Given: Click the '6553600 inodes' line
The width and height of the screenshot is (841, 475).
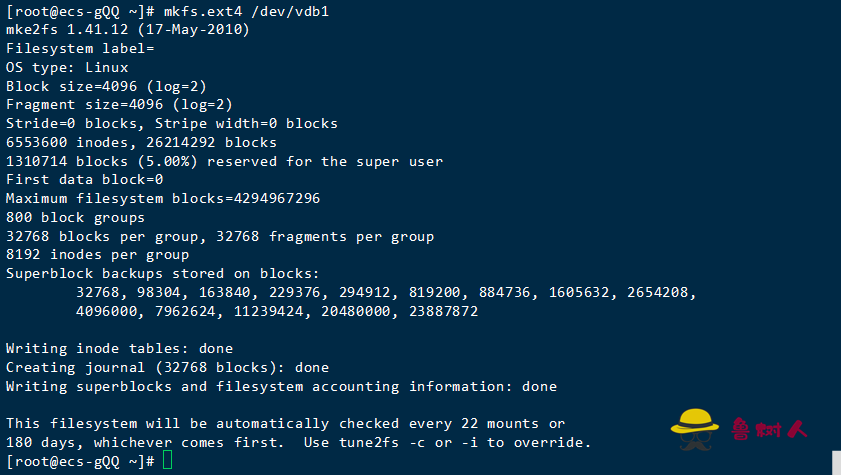Looking at the screenshot, I should pos(141,142).
